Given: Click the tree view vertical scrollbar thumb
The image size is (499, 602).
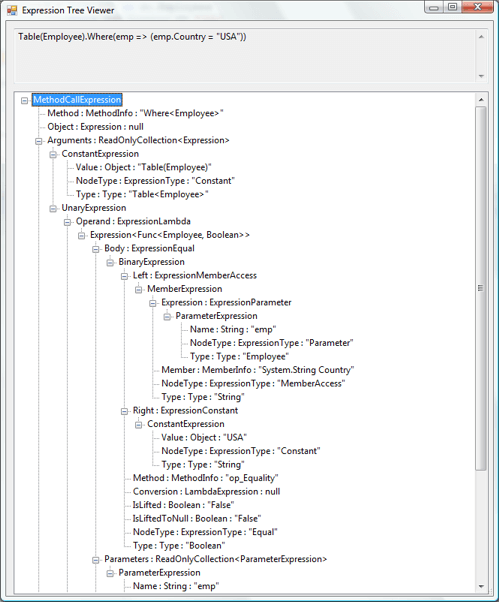Looking at the screenshot, I should click(481, 288).
